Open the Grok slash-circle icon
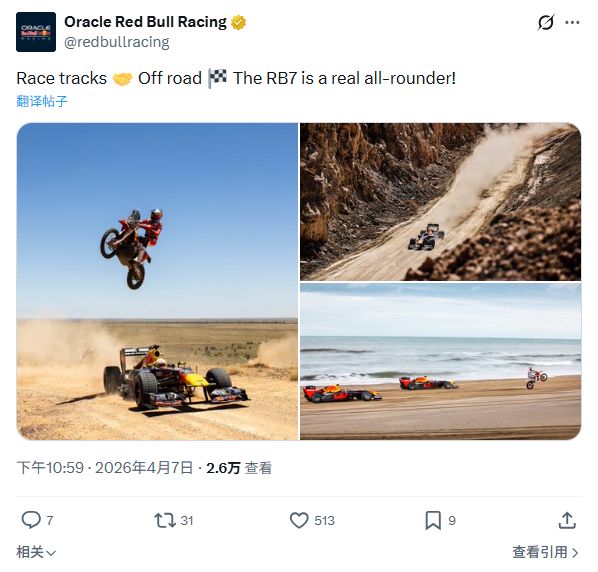 (x=545, y=22)
